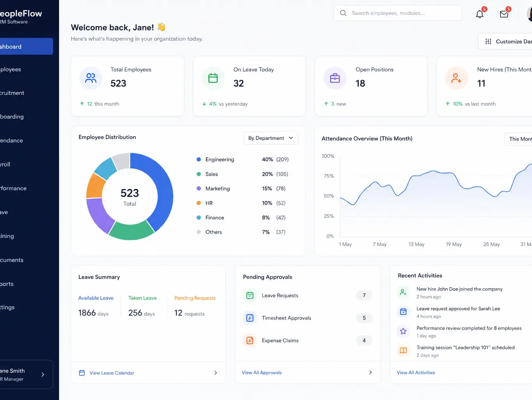The image size is (532, 400).
Task: Click the Marketing purple legend dot
Action: tap(199, 189)
